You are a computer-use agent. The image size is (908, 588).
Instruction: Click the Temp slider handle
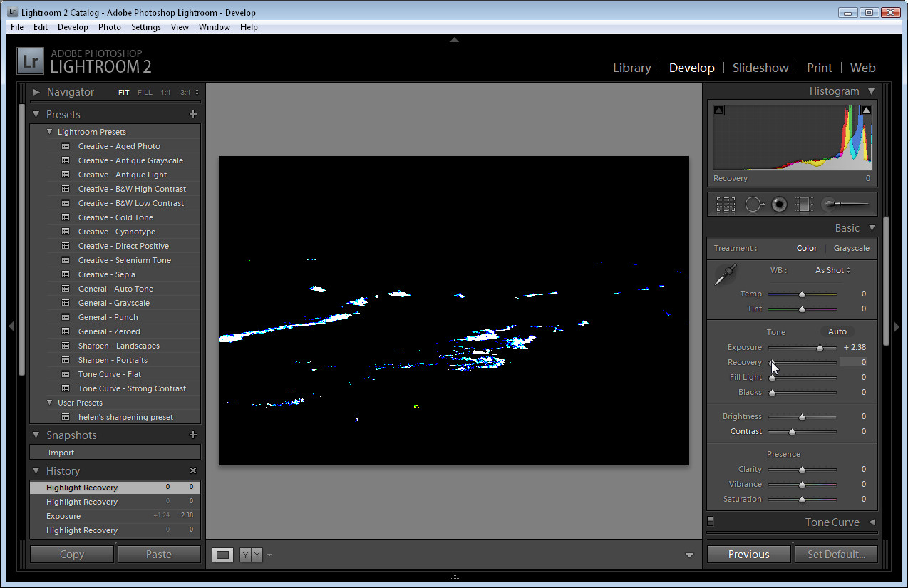point(802,294)
